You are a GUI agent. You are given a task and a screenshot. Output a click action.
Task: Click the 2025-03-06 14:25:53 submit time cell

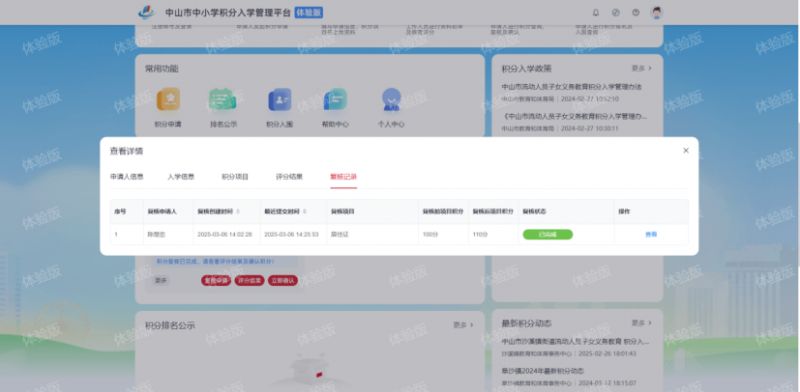tap(291, 235)
